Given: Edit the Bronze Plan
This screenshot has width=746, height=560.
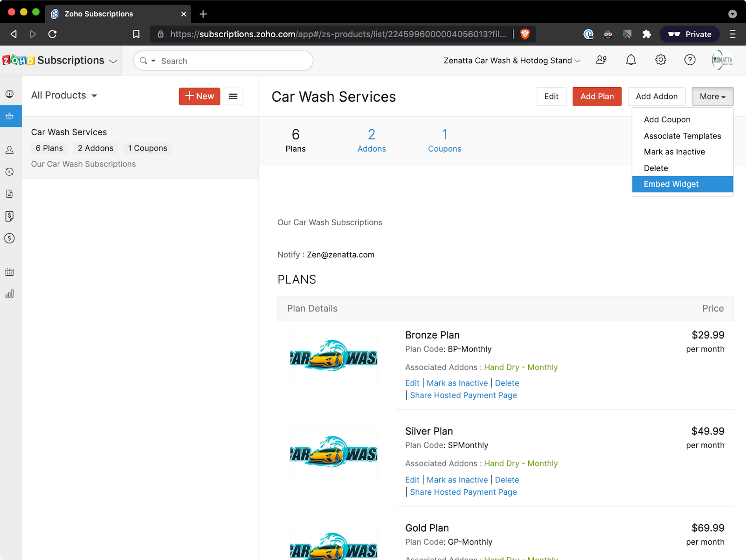Looking at the screenshot, I should (x=412, y=383).
